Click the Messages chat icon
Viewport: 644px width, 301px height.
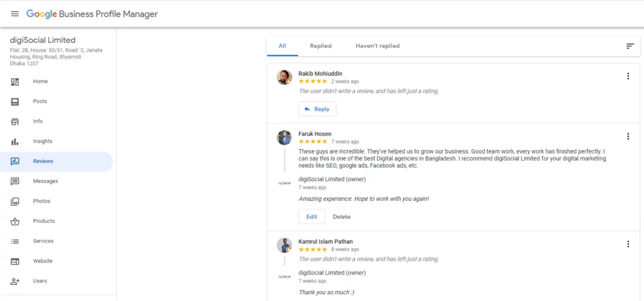tap(15, 181)
